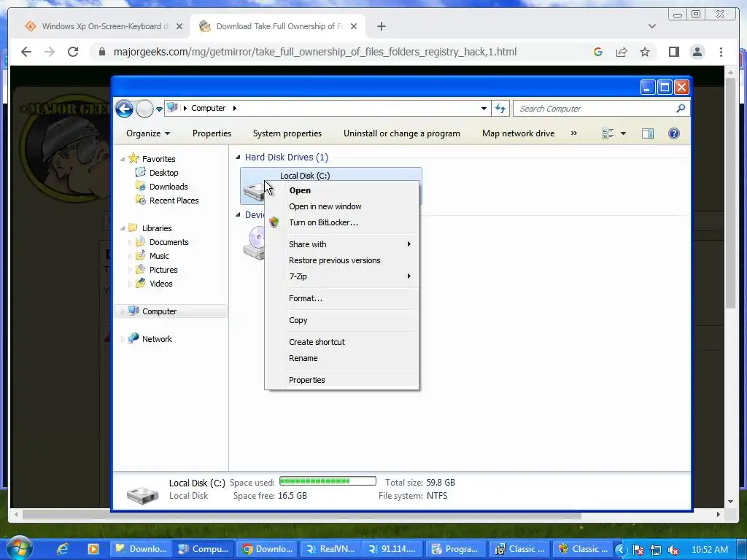Click the Windows Start orb
The width and height of the screenshot is (747, 560).
point(19,548)
